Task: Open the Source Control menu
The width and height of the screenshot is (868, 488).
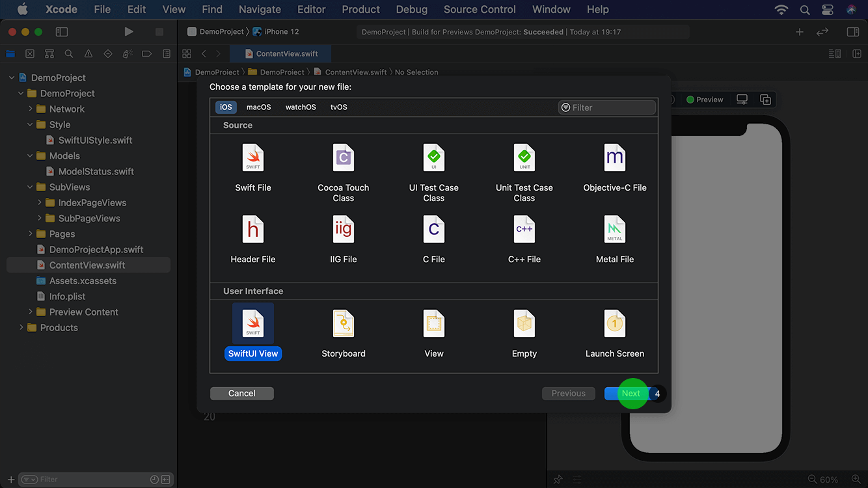Action: coord(480,9)
